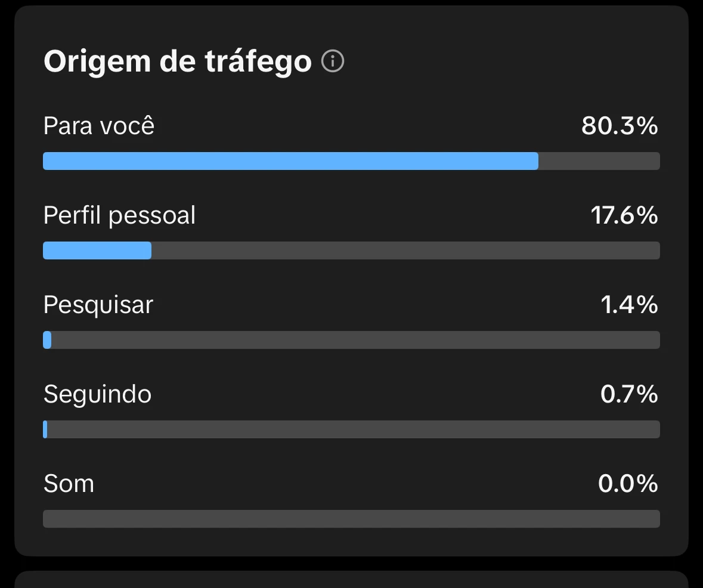Screen dimensions: 703x588
Task: Tap the empty Som progress bar
Action: point(352,519)
